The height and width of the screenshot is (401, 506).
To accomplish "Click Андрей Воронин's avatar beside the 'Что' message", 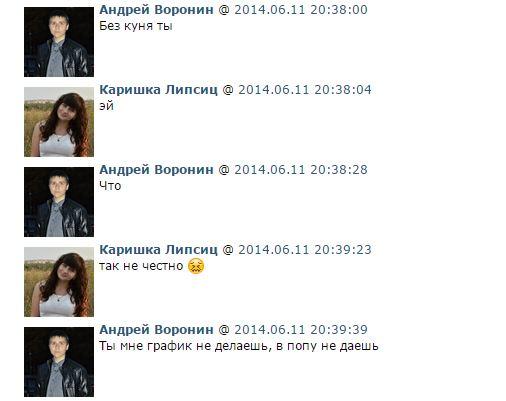I will coord(59,202).
